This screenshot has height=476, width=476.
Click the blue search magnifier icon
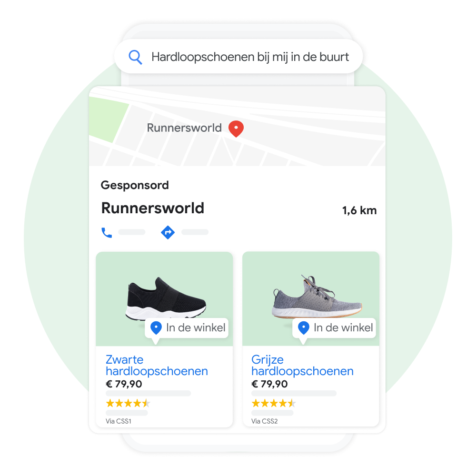coord(135,57)
